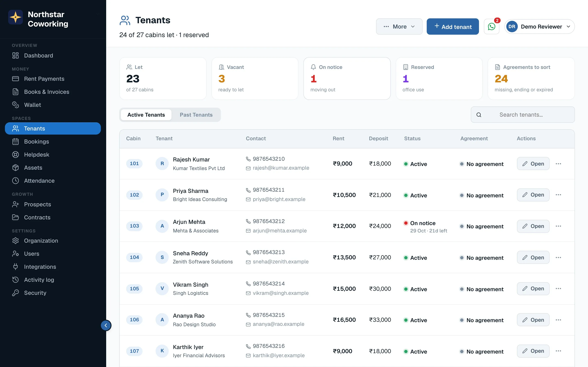Filter by the On notice card

(347, 78)
